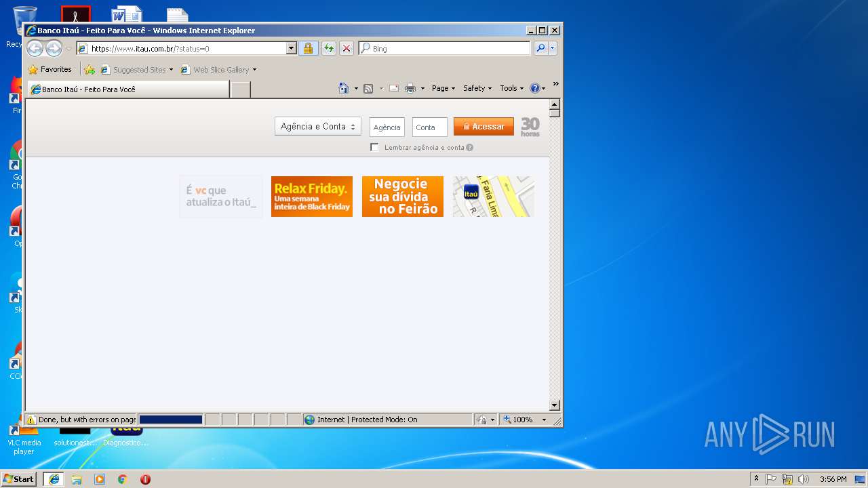Open the zoom level 100% dropdown
The height and width of the screenshot is (488, 868).
[x=543, y=420]
